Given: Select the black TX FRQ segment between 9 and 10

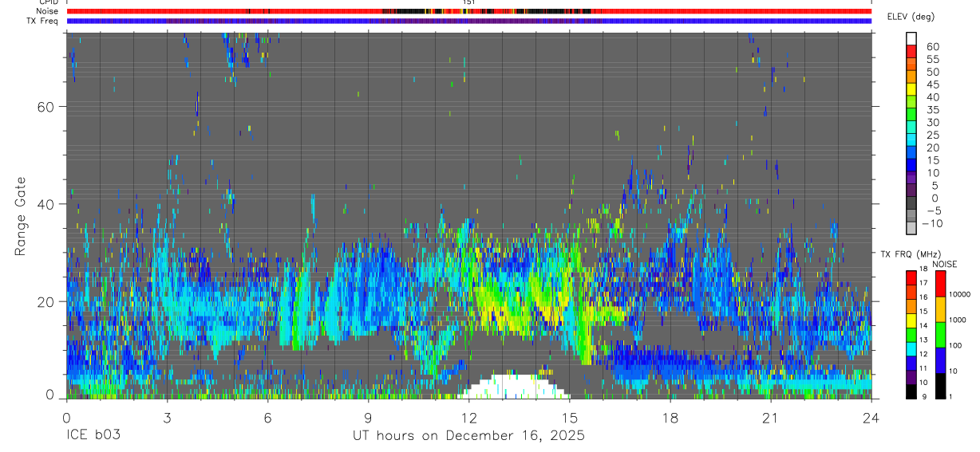Looking at the screenshot, I should coord(911,391).
